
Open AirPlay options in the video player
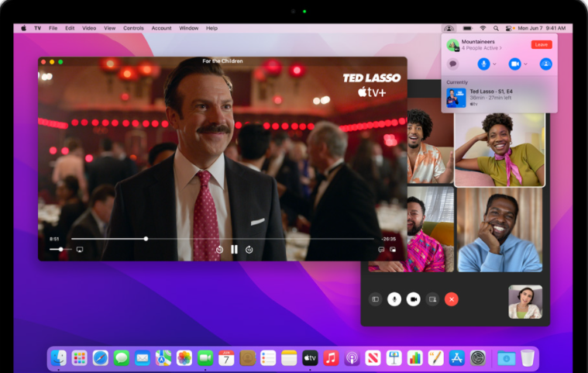(80, 250)
